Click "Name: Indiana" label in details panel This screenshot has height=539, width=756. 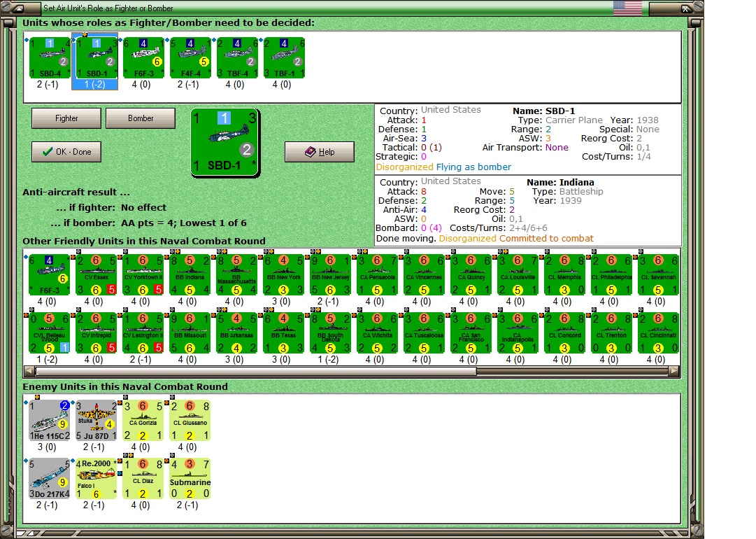[560, 183]
